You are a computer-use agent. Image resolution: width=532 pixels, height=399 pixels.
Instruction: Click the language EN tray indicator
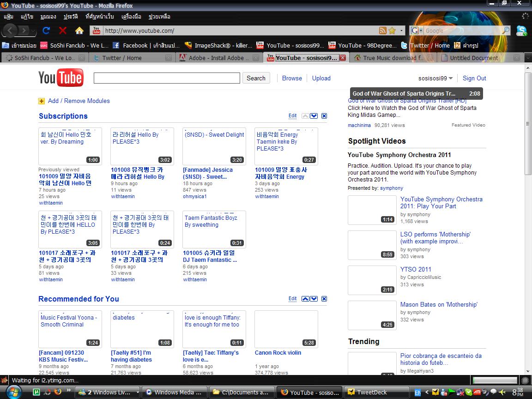click(x=417, y=393)
